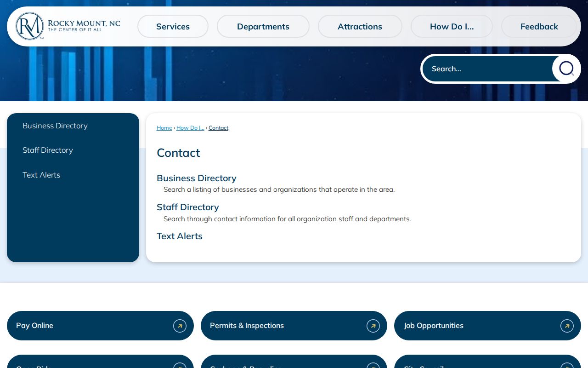588x368 pixels.
Task: Click the Permits & Inspections button label
Action: point(247,326)
